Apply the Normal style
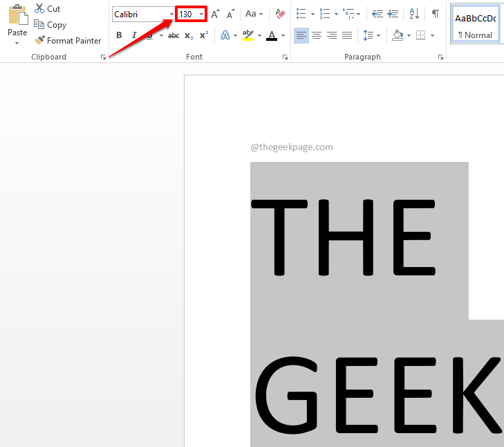 (x=476, y=25)
